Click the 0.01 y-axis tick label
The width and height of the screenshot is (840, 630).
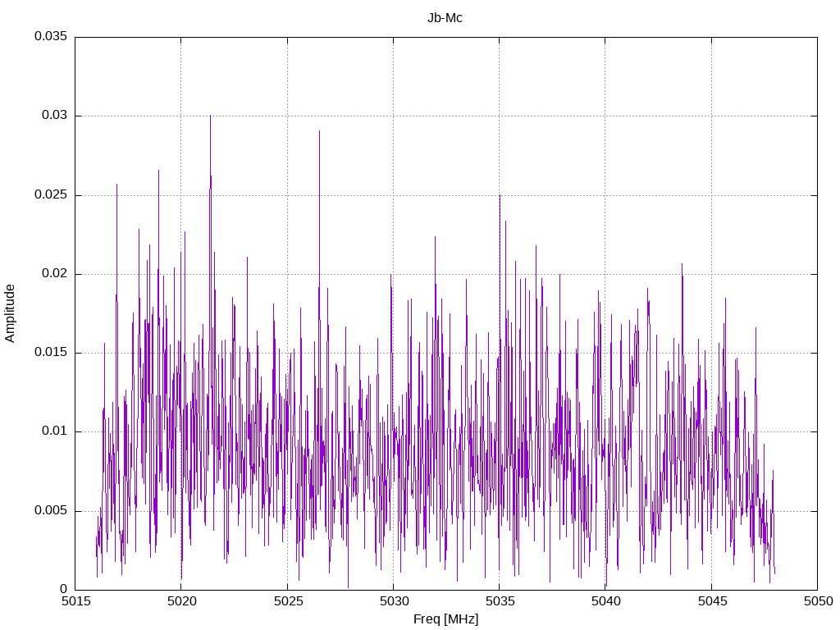(x=55, y=431)
